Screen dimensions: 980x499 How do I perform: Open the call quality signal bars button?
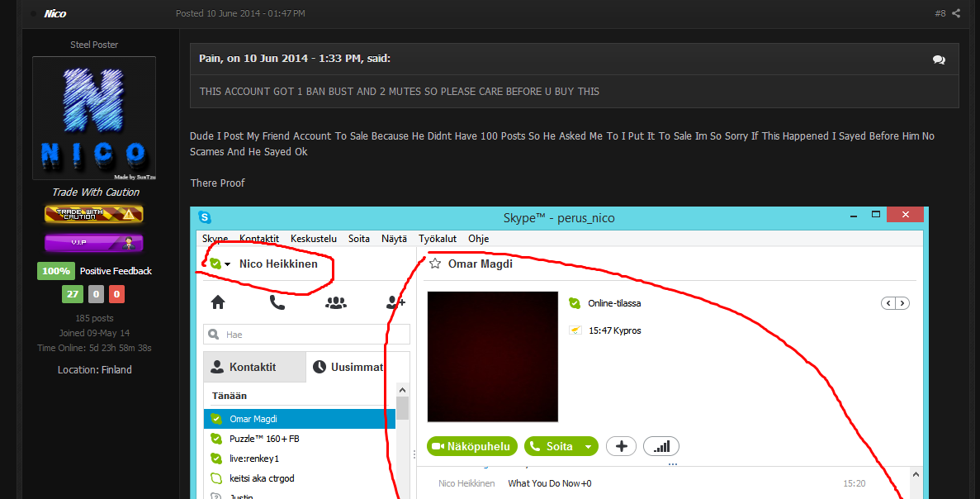(660, 446)
